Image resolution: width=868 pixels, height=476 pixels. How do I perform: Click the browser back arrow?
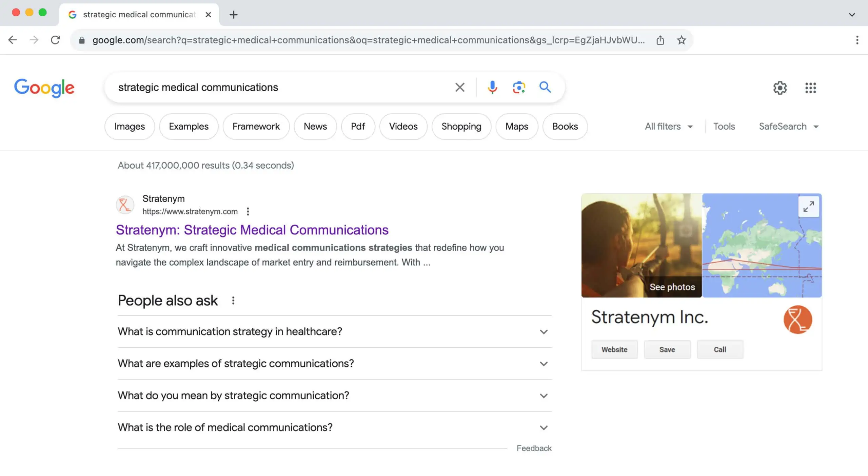13,40
